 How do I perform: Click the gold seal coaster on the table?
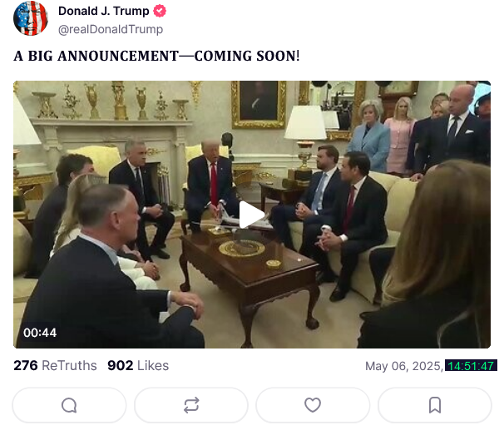coord(242,249)
